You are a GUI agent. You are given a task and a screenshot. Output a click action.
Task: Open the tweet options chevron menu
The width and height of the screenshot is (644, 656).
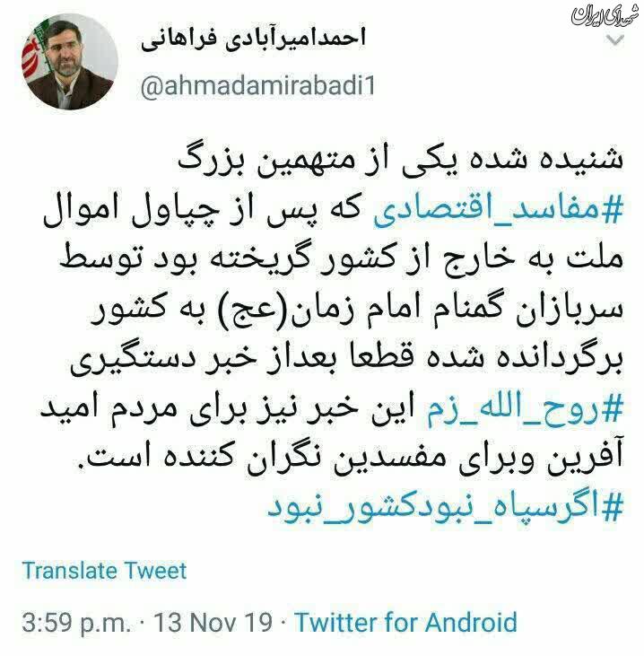point(615,41)
